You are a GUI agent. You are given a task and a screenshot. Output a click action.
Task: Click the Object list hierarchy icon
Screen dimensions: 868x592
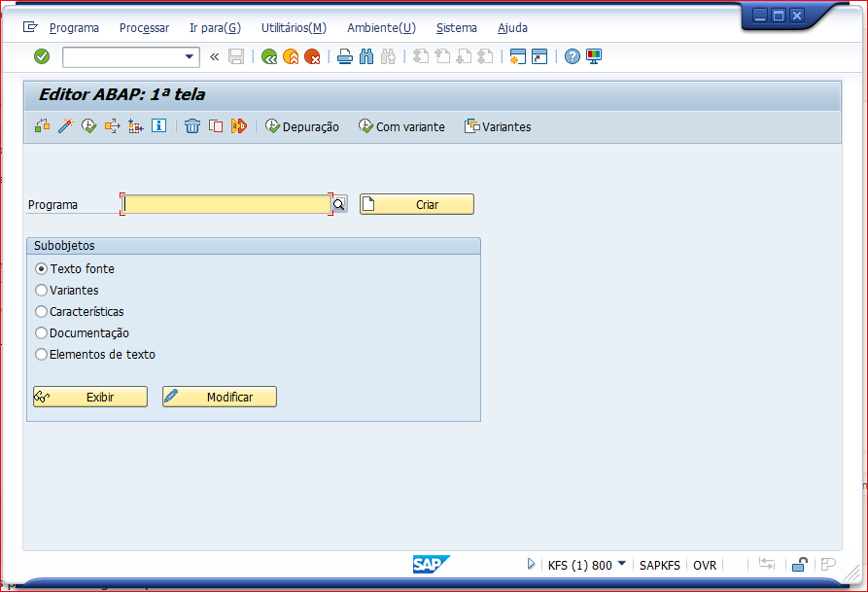click(x=136, y=126)
